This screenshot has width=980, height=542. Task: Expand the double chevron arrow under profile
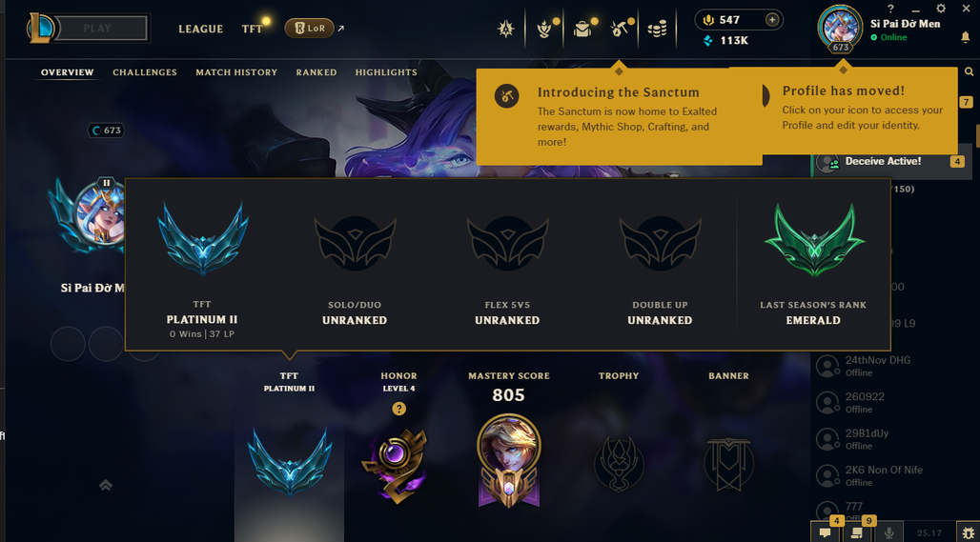coord(106,485)
